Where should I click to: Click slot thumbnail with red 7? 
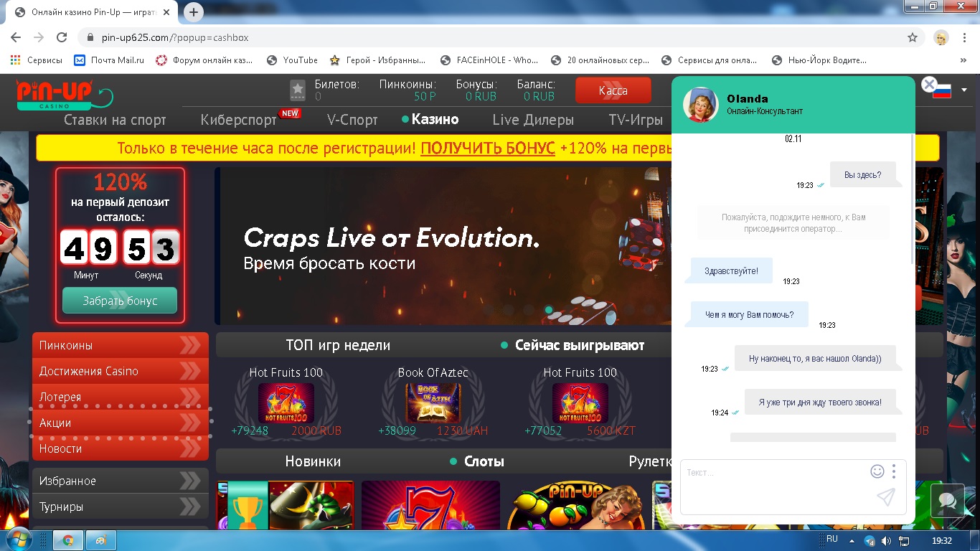[x=430, y=505]
